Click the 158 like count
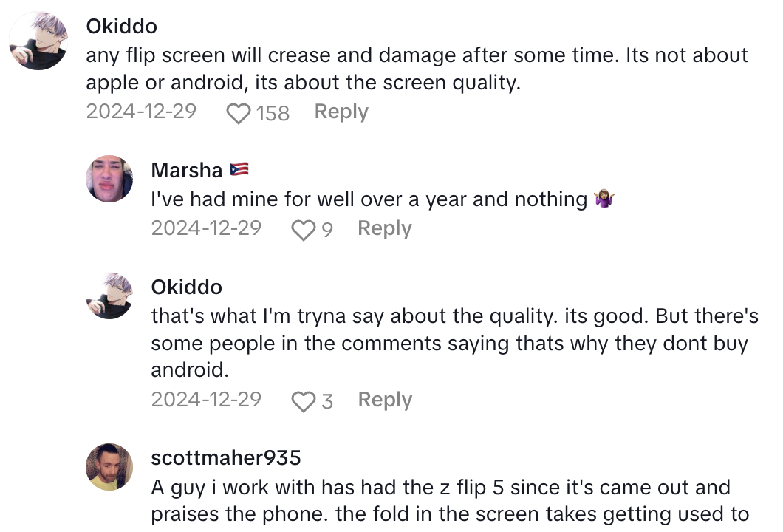Viewport: 783px width, 532px height. (x=273, y=114)
